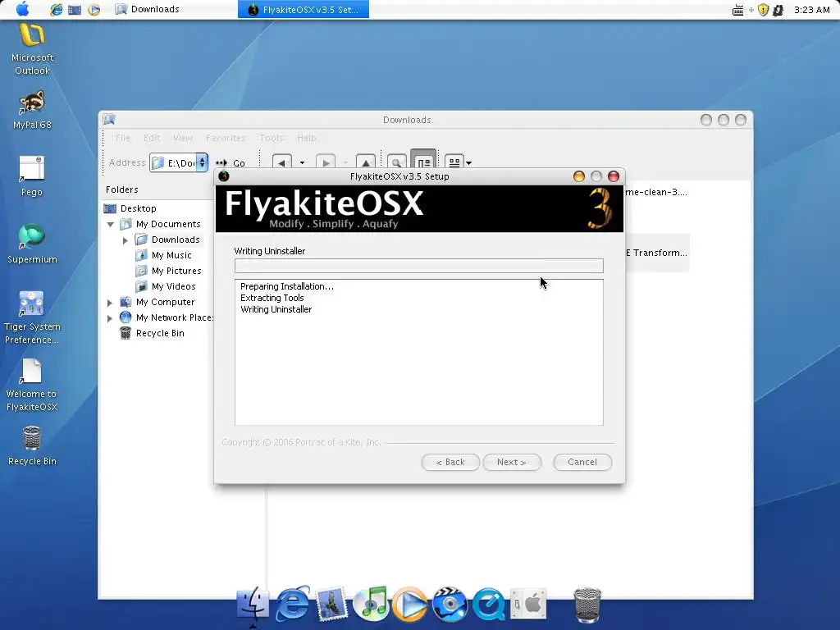Click the Go button beside address bar
The width and height of the screenshot is (840, 630).
231,163
